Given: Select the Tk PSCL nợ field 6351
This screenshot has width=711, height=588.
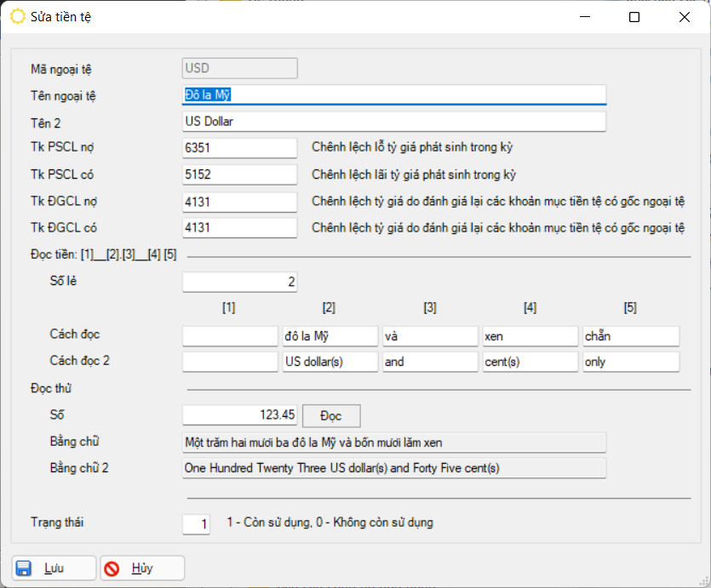Looking at the screenshot, I should point(239,148).
